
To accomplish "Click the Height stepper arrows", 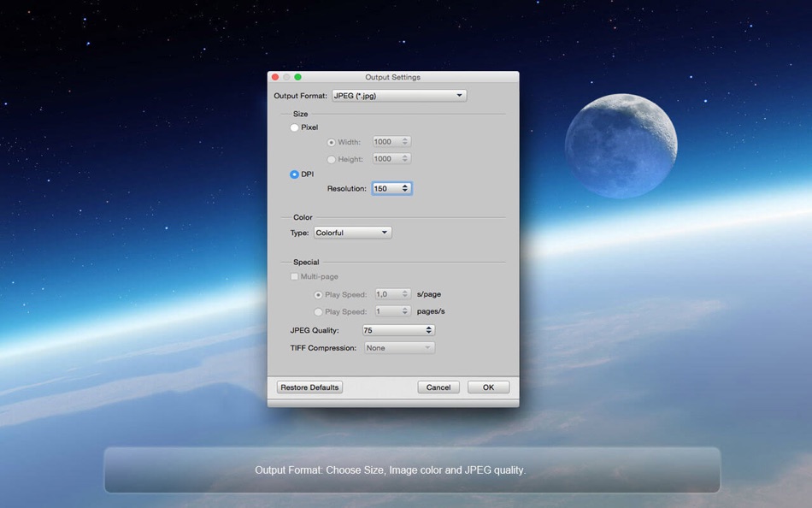I will 405,158.
